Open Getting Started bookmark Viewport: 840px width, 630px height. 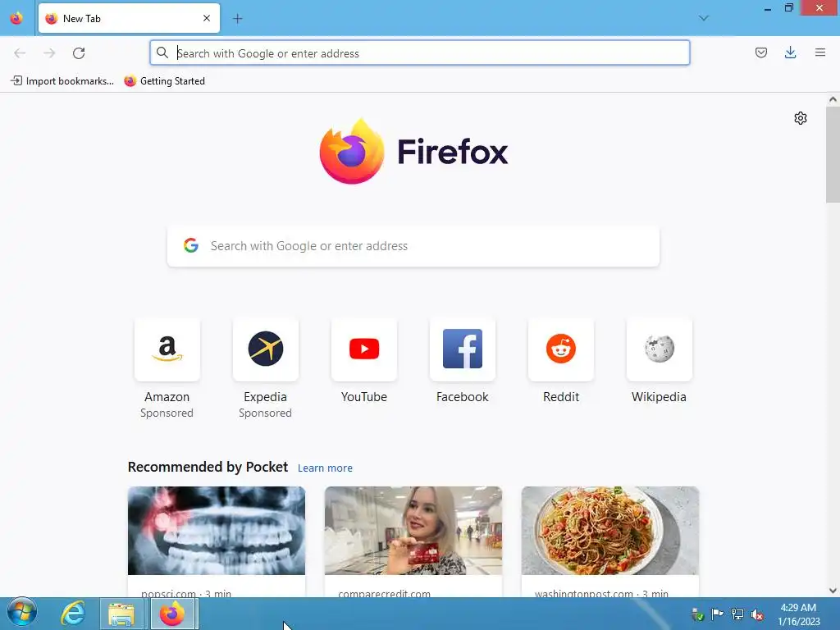pyautogui.click(x=164, y=81)
